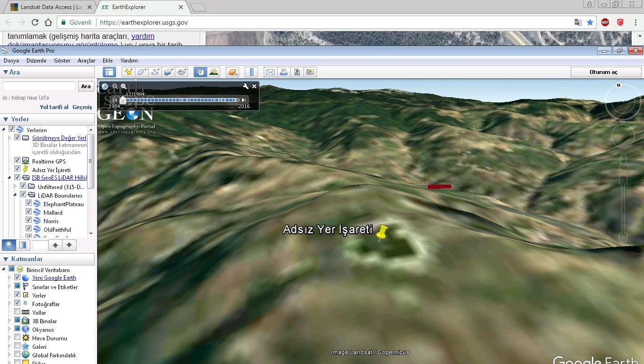Collapse the Katmanlar panel header
The width and height of the screenshot is (644, 364).
6,259
